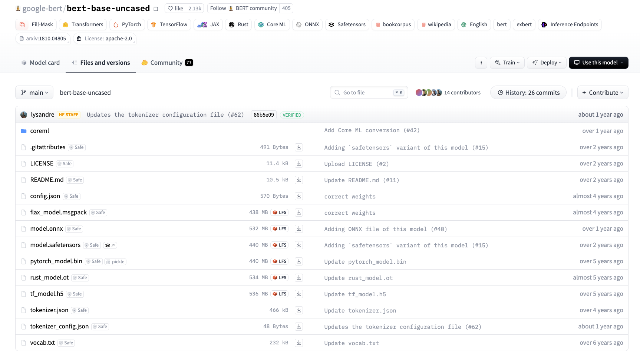This screenshot has height=364, width=640.
Task: Select the TensorFlow tag
Action: tap(169, 24)
